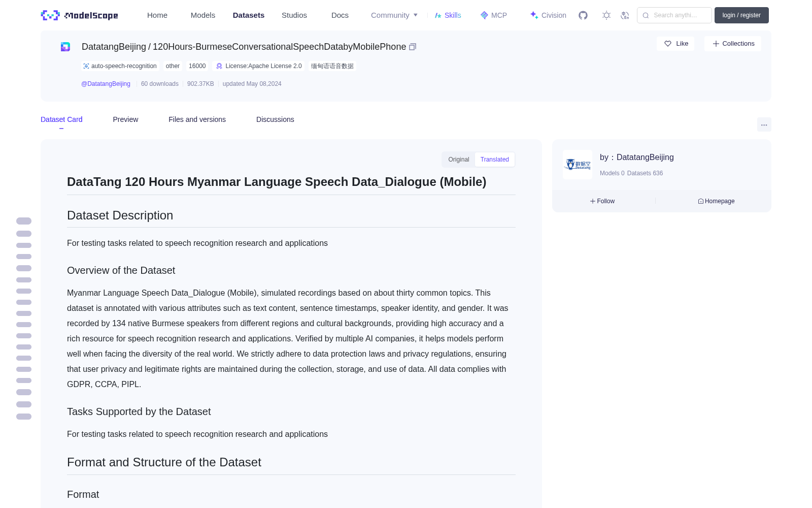Click the Like heart button

(x=675, y=44)
